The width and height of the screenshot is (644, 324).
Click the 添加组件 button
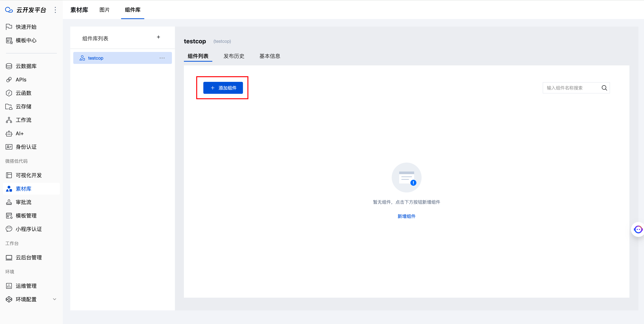[x=223, y=88]
